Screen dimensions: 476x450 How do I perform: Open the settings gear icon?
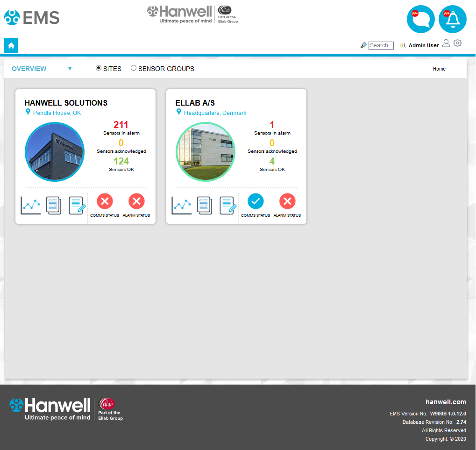click(457, 43)
